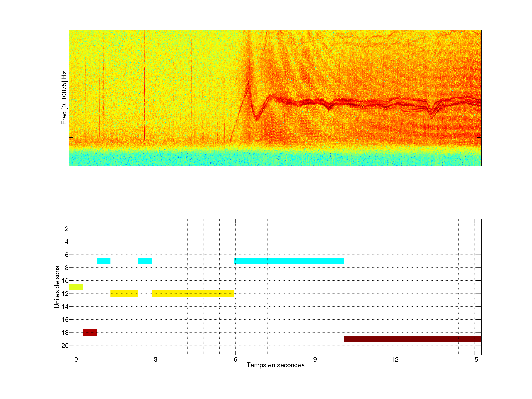
Task: Click x-axis tick label 9
Action: [x=315, y=359]
